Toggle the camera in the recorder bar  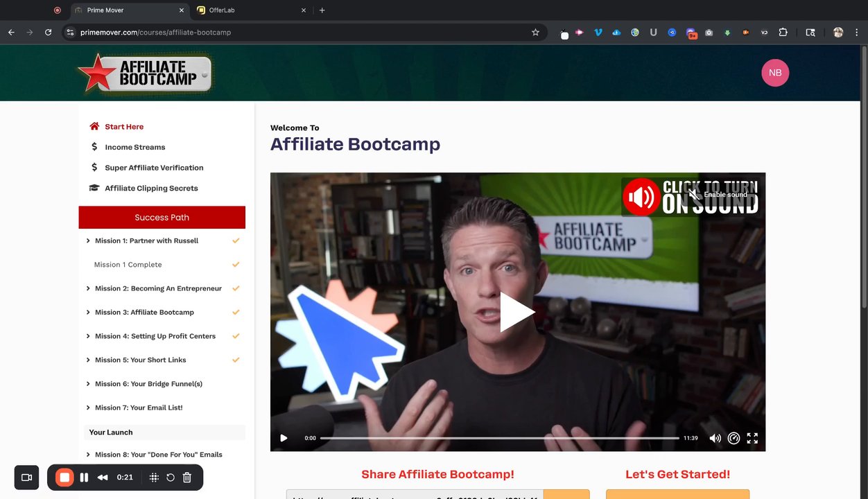coord(26,478)
